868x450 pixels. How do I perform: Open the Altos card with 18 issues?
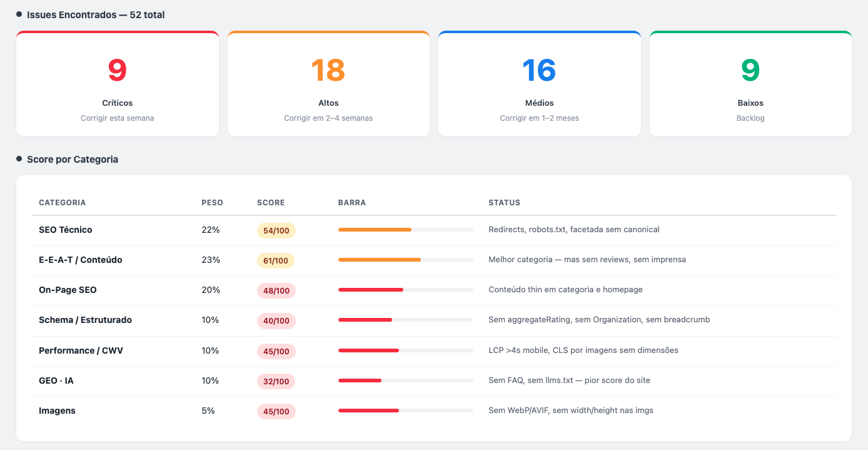328,84
